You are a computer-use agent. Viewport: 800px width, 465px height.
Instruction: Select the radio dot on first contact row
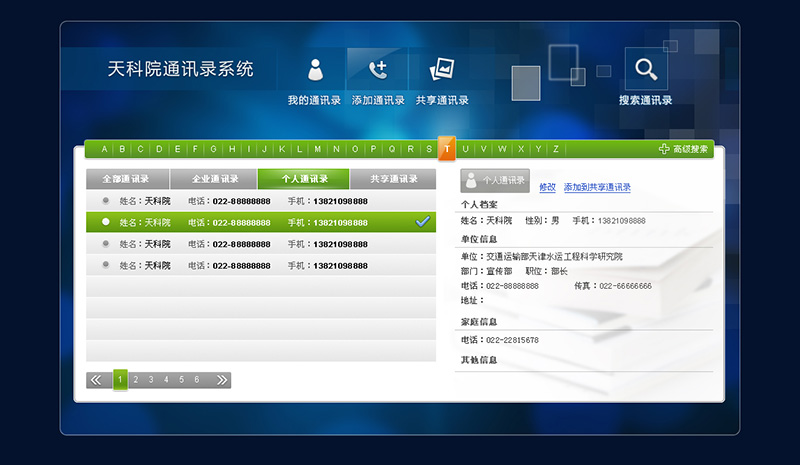tap(106, 201)
